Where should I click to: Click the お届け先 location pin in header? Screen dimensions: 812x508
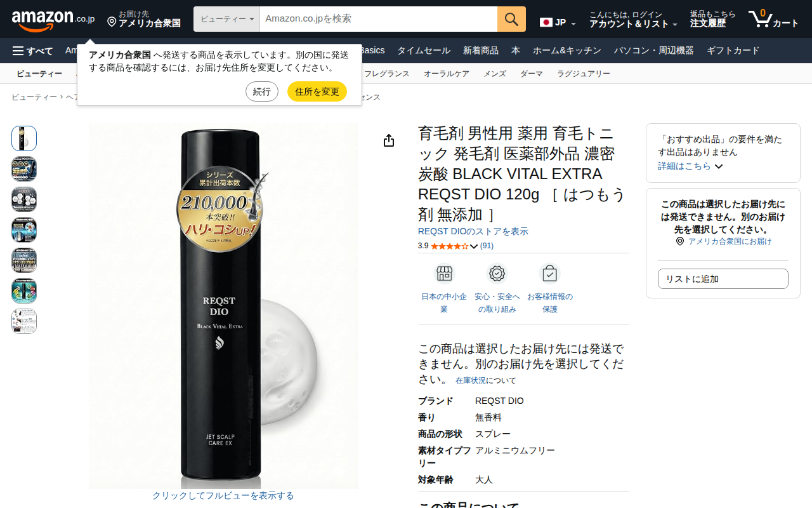pos(112,22)
